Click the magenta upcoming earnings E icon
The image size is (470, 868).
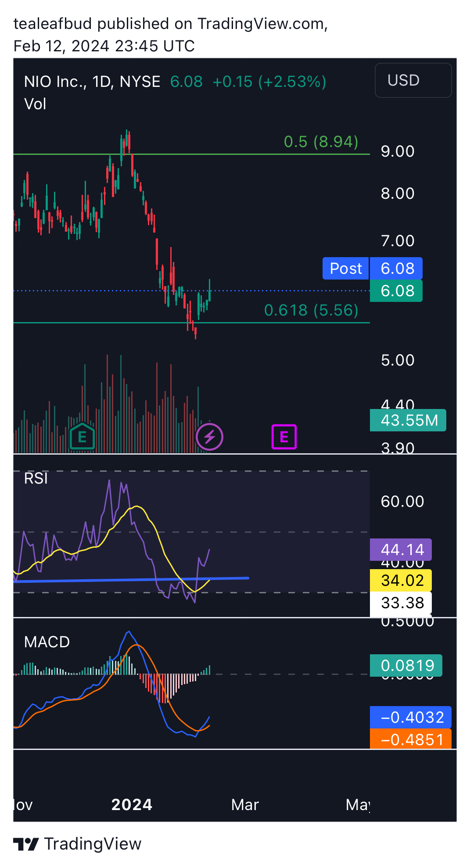[284, 437]
